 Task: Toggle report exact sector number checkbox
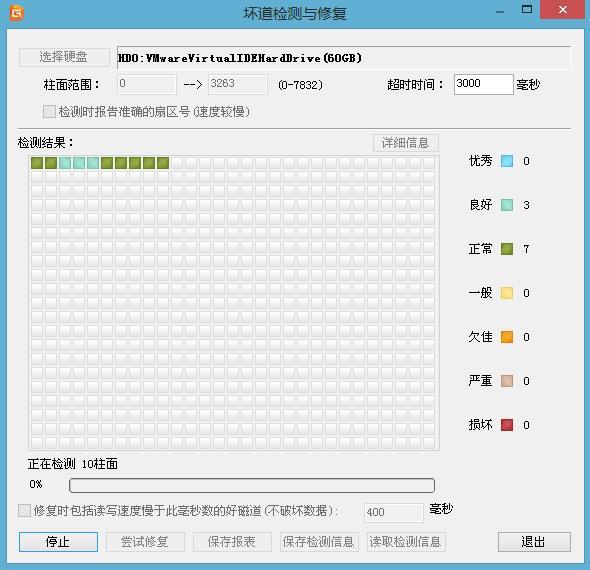[49, 111]
